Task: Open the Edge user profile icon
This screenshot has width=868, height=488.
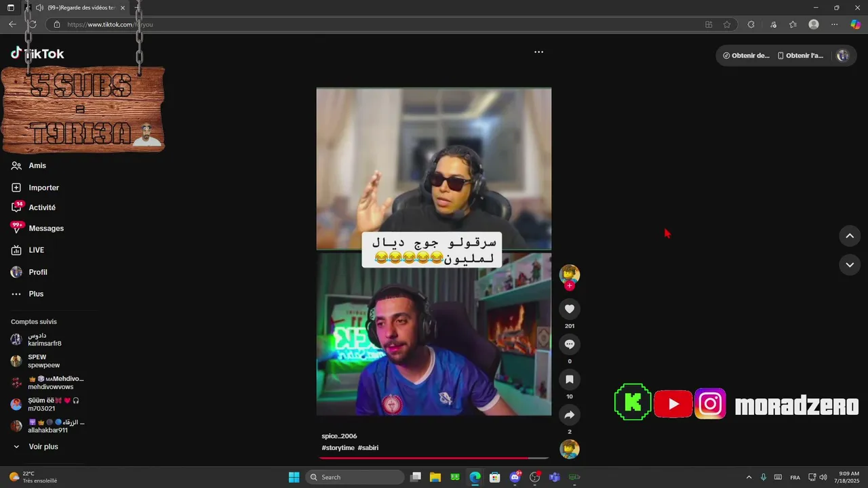Action: pyautogui.click(x=814, y=24)
